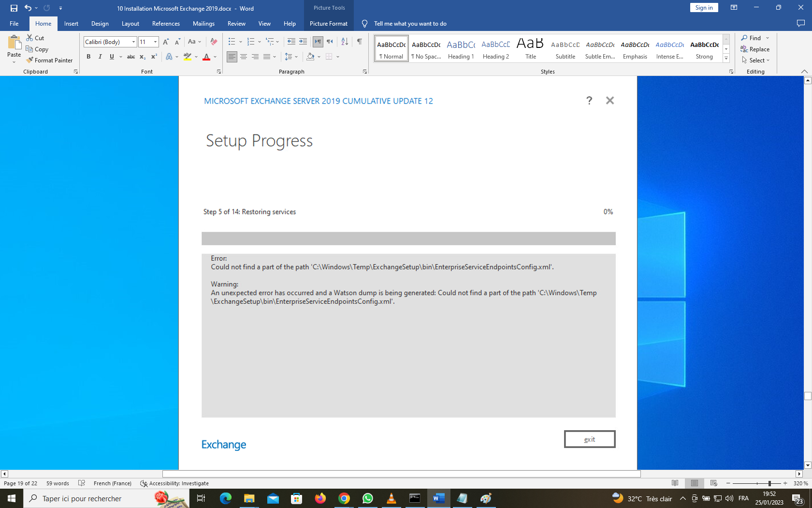Viewport: 812px width, 508px height.
Task: Click the Cut command
Action: (35, 38)
